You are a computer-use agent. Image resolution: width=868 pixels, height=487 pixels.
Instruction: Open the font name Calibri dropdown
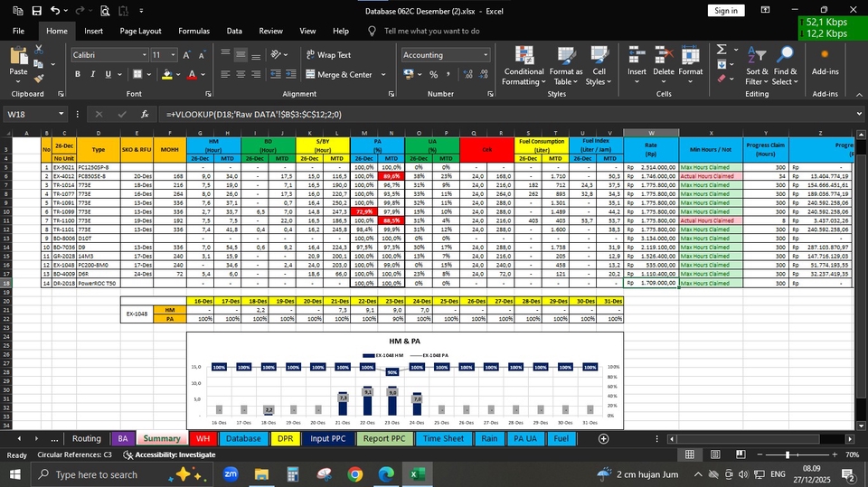coord(145,55)
